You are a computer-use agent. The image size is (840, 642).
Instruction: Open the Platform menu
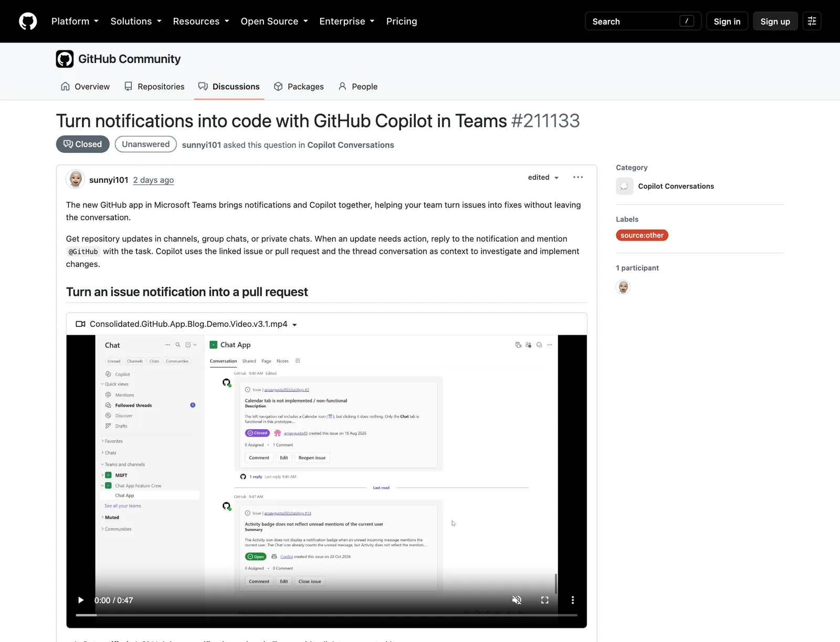(75, 22)
